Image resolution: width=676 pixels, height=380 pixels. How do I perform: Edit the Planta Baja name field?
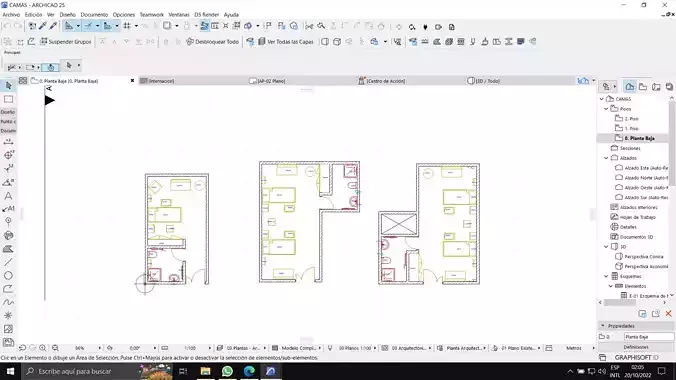coord(649,336)
